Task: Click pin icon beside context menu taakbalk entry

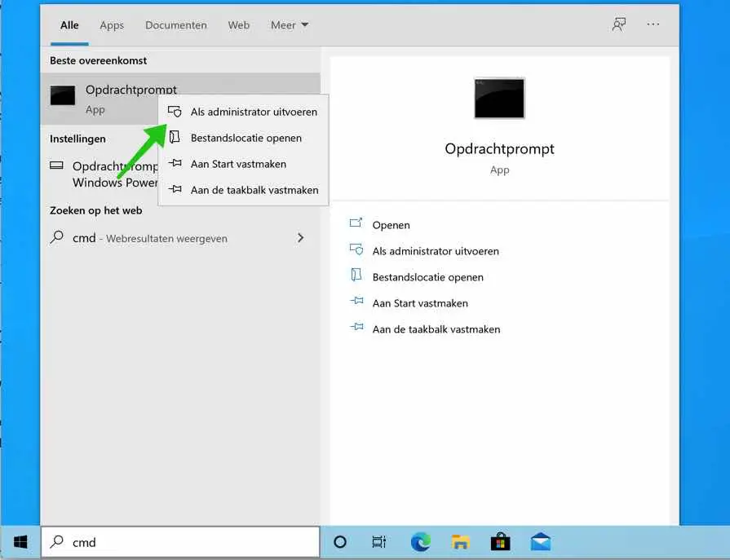Action: (x=175, y=189)
